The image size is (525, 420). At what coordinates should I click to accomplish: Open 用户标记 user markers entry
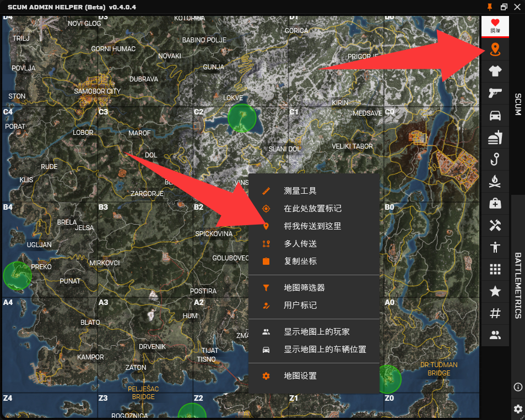point(313,305)
